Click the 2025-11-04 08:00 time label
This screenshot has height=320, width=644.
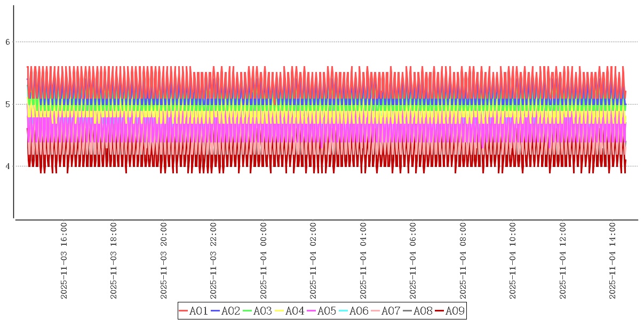pyautogui.click(x=463, y=261)
